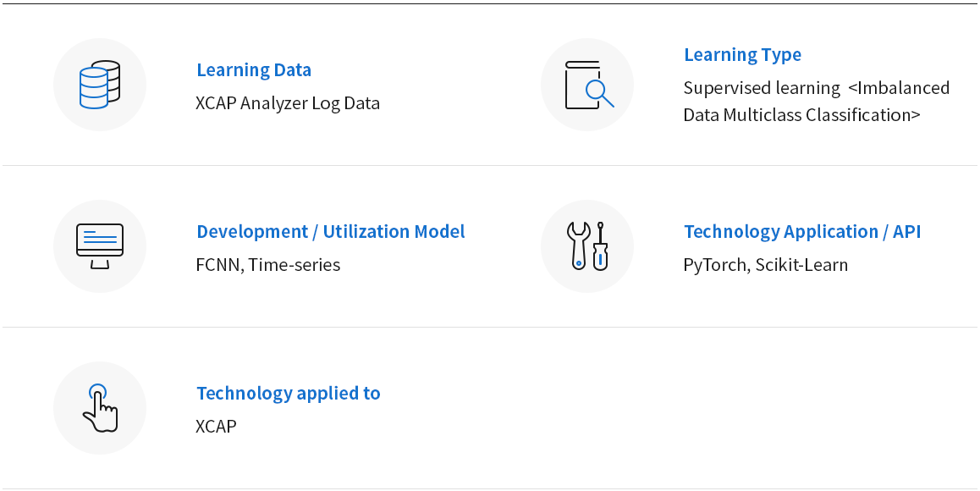Click the Supervised learning text
980x491 pixels.
coord(762,87)
